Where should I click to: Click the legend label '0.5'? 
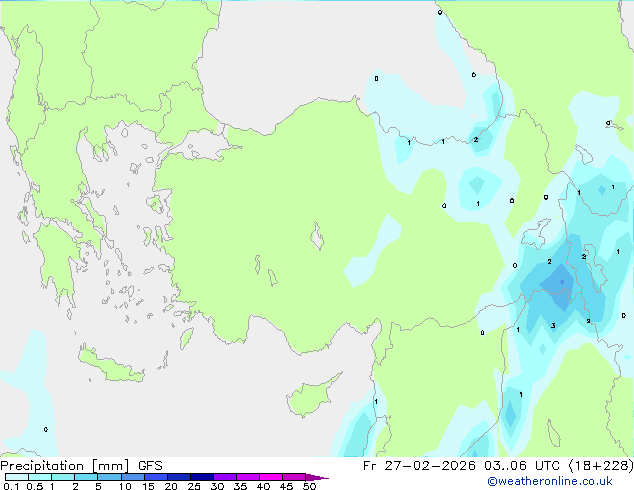point(34,486)
